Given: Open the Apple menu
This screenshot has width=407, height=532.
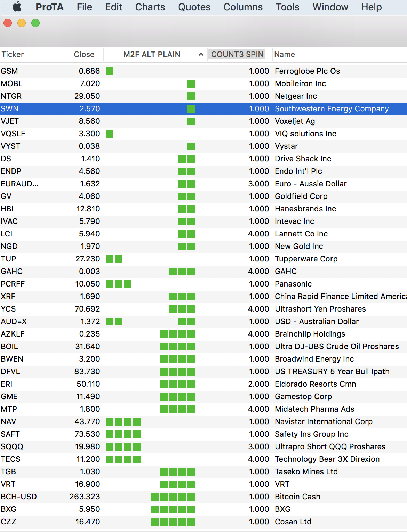Looking at the screenshot, I should 17,7.
